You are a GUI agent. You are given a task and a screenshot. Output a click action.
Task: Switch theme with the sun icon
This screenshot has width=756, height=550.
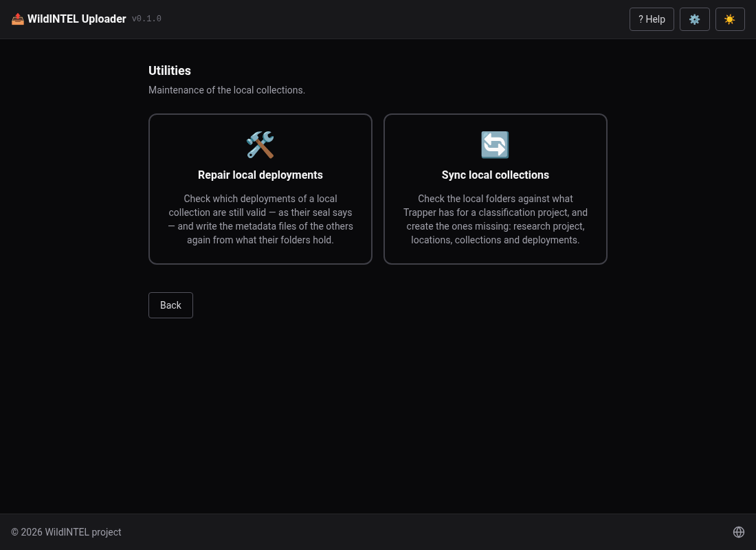(x=730, y=19)
